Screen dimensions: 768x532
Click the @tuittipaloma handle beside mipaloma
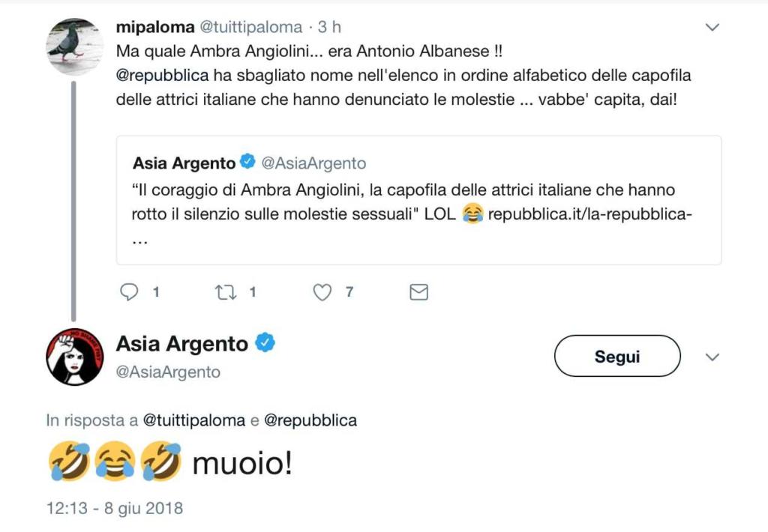pos(250,28)
